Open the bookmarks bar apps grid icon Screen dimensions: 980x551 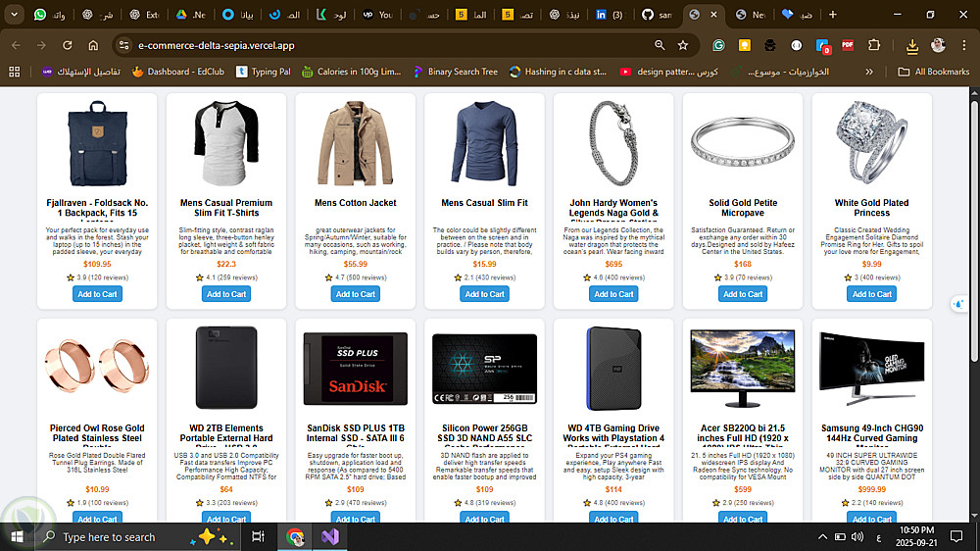click(x=15, y=72)
